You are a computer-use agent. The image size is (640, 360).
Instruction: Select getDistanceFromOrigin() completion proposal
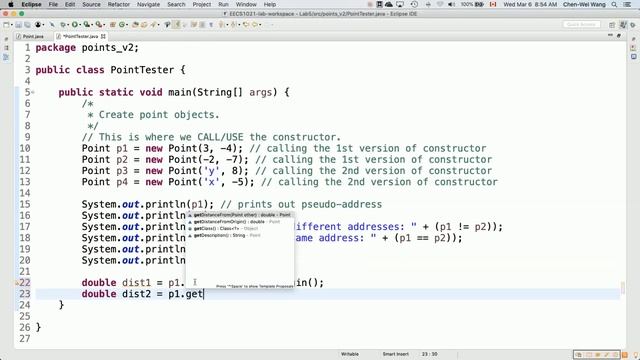point(240,222)
